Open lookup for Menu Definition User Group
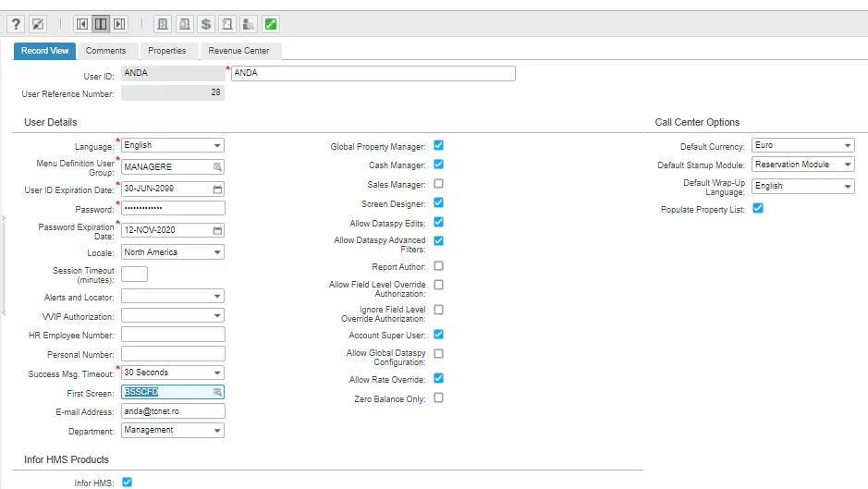868x489 pixels. 217,166
